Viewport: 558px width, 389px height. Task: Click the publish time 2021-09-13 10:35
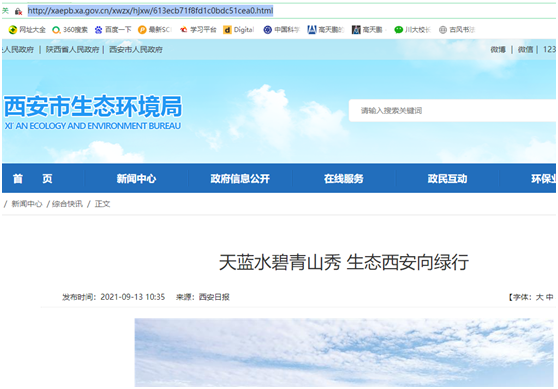(132, 297)
